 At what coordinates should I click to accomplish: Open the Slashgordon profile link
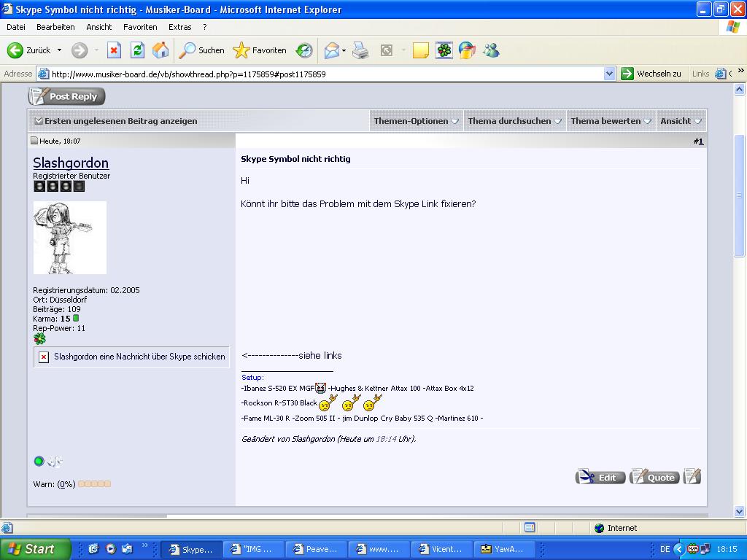tap(71, 163)
